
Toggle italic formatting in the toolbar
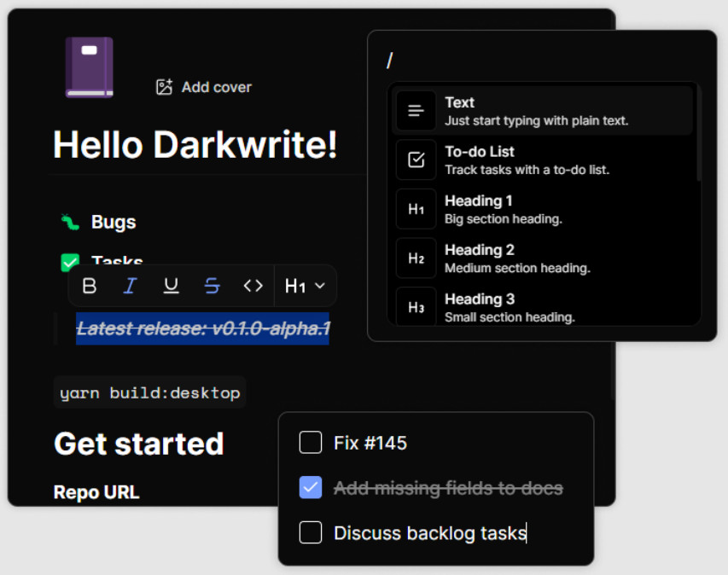[131, 286]
